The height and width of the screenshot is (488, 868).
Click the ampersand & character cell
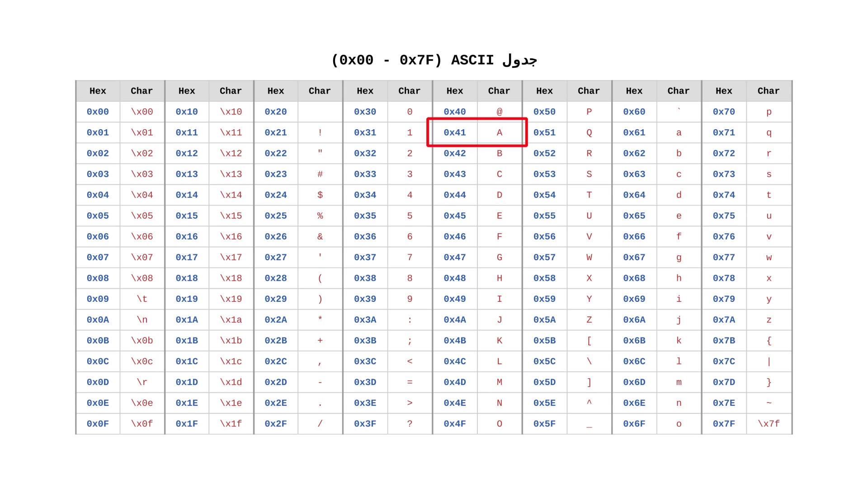pyautogui.click(x=320, y=236)
